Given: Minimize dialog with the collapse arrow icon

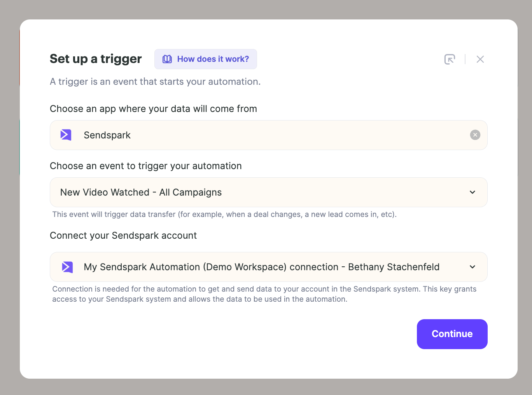Looking at the screenshot, I should coord(450,59).
